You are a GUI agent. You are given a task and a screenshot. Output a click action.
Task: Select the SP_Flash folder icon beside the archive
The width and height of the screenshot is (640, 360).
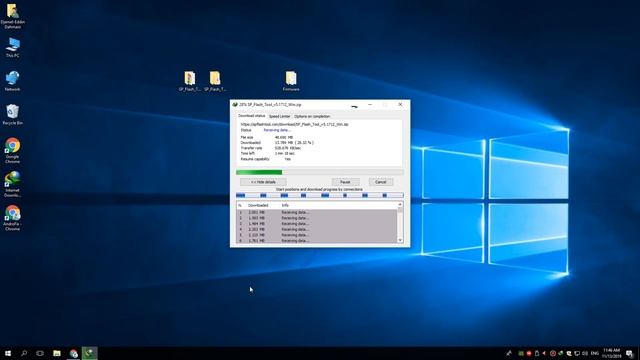pyautogui.click(x=215, y=81)
